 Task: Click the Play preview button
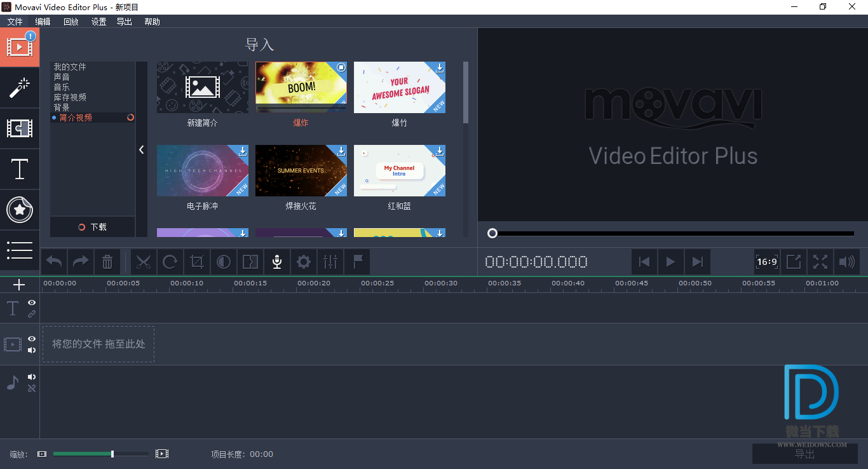[x=670, y=262]
